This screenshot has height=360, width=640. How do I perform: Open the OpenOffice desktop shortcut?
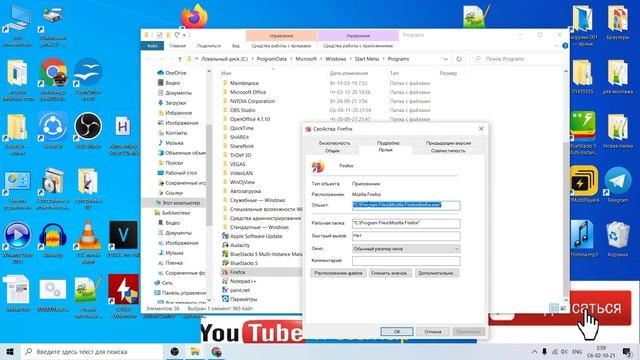point(88,78)
